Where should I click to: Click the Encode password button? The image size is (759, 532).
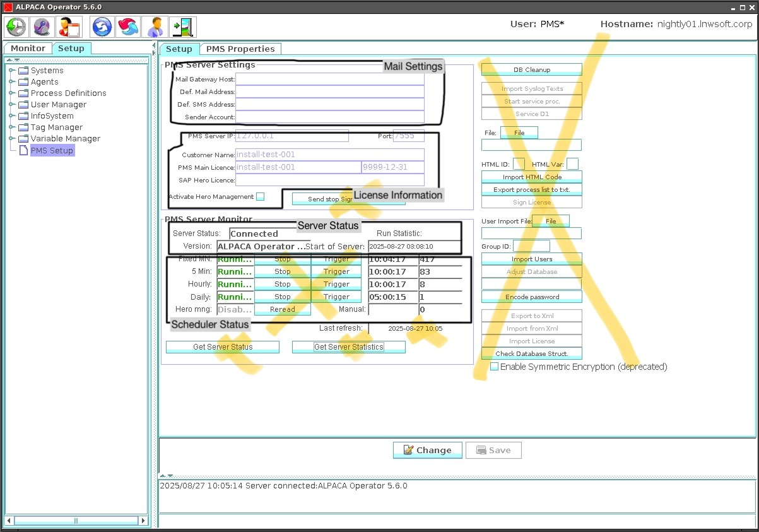tap(532, 297)
